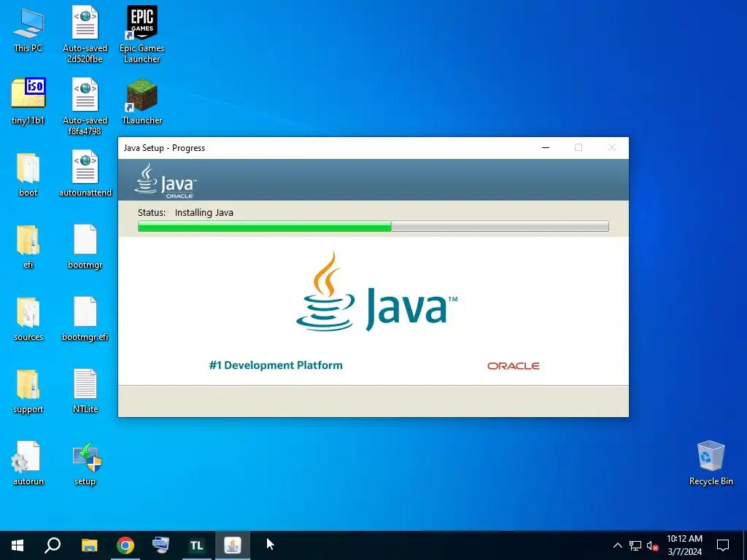Open taskbar Search magnifier
Image resolution: width=747 pixels, height=560 pixels.
click(x=53, y=545)
